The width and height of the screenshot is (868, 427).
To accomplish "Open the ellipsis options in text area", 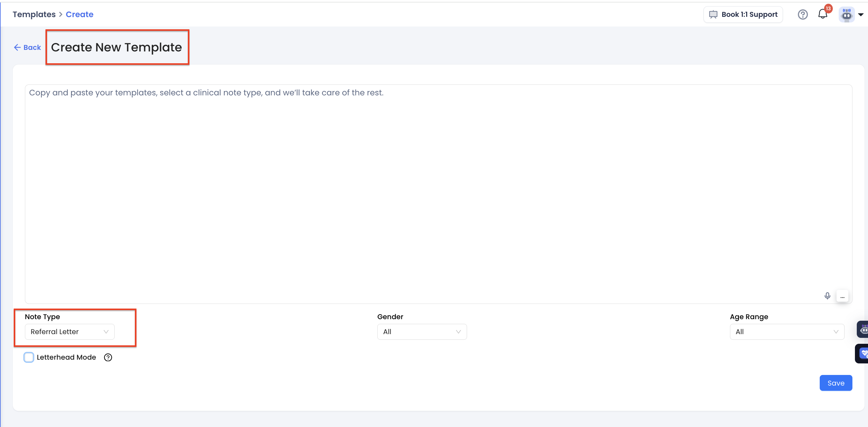I will (x=842, y=296).
